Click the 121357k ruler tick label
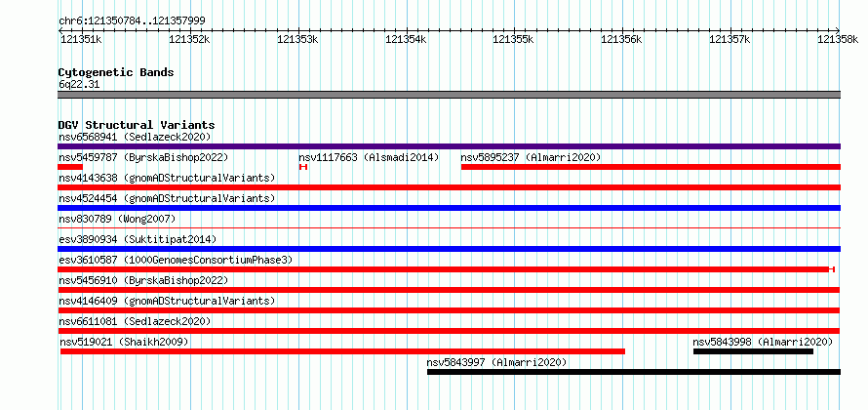 click(x=730, y=39)
